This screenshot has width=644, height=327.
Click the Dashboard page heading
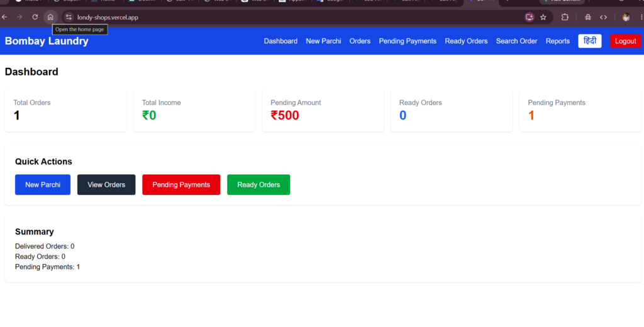31,72
